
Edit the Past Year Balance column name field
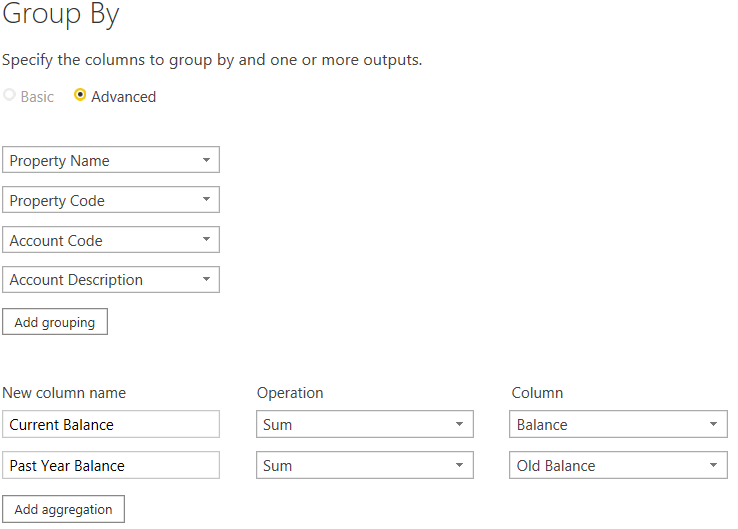click(111, 465)
